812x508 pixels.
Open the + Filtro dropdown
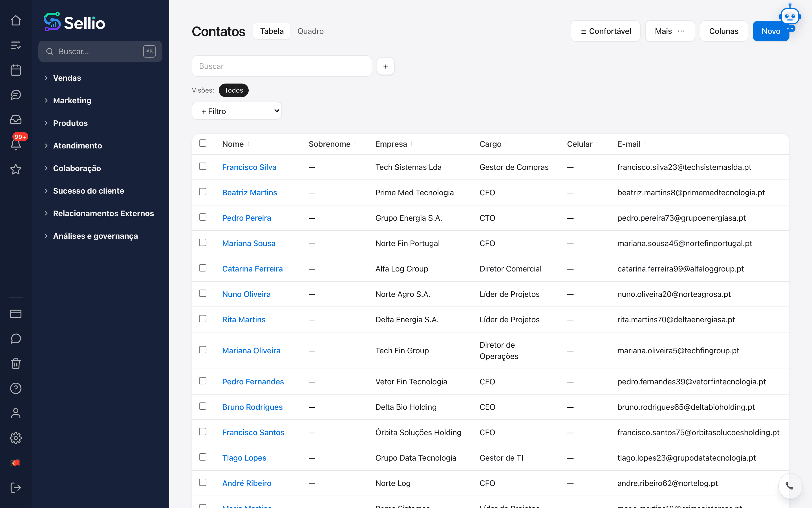click(237, 111)
